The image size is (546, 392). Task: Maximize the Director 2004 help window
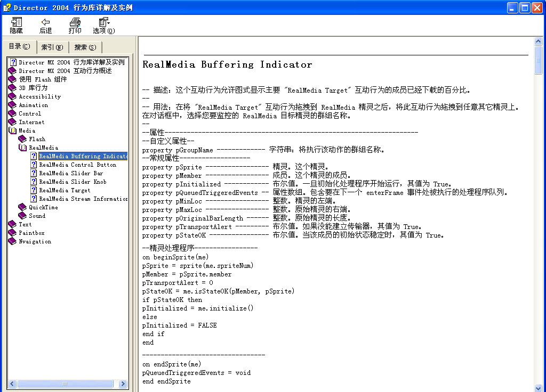[x=525, y=7]
